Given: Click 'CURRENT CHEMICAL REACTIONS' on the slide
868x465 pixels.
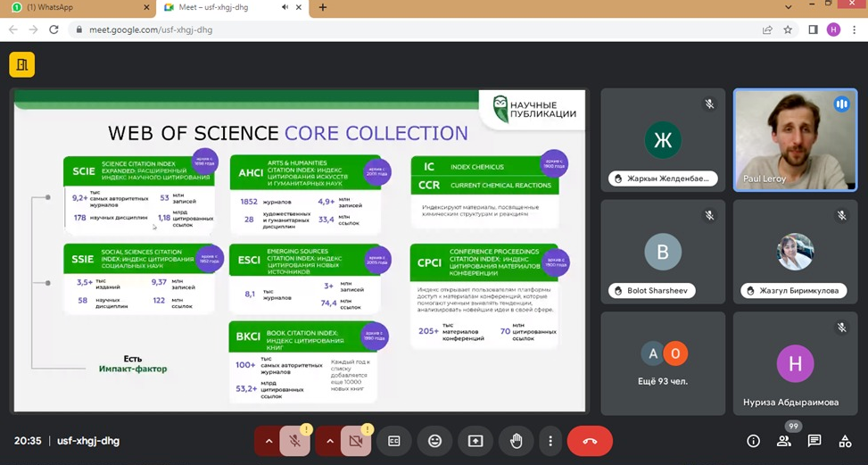Looking at the screenshot, I should [501, 186].
